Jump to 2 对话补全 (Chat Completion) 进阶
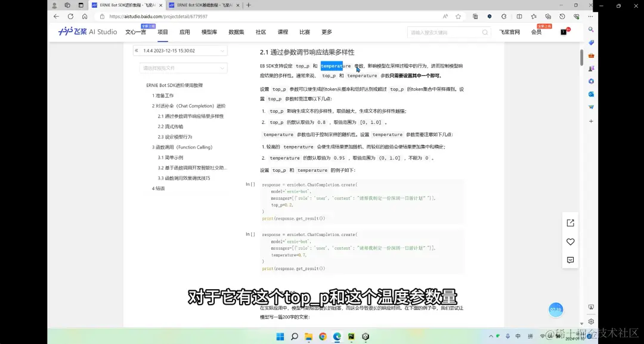Image resolution: width=644 pixels, height=344 pixels. tap(188, 106)
